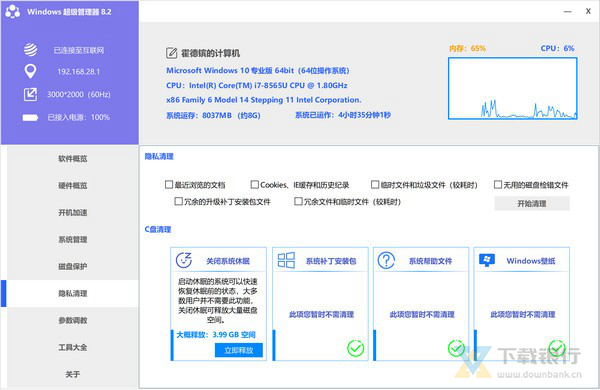Switch to 硬件概览 sidebar tab
Viewport: 600px width, 390px height.
(x=73, y=186)
